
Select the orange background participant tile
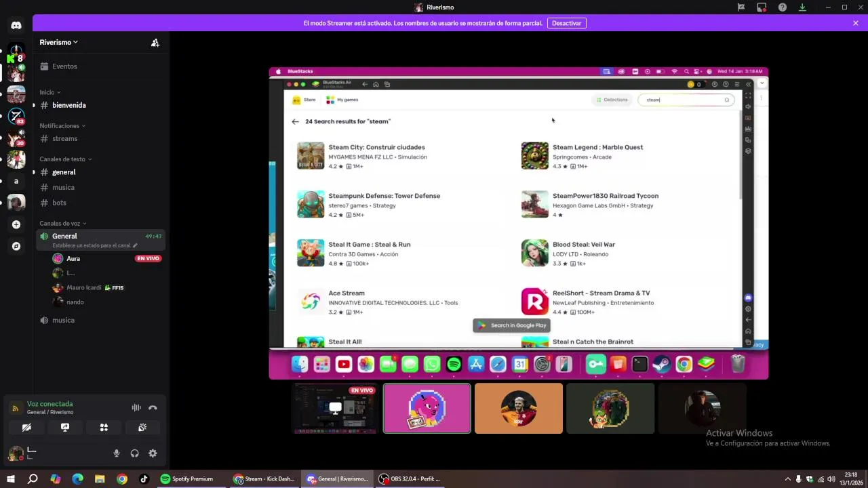click(x=519, y=408)
